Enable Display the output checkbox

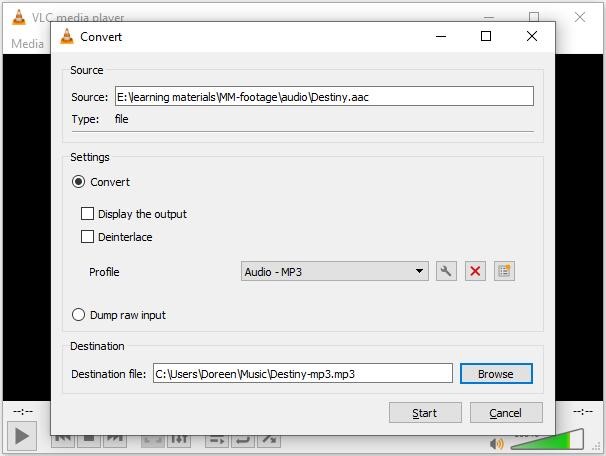[x=87, y=213]
